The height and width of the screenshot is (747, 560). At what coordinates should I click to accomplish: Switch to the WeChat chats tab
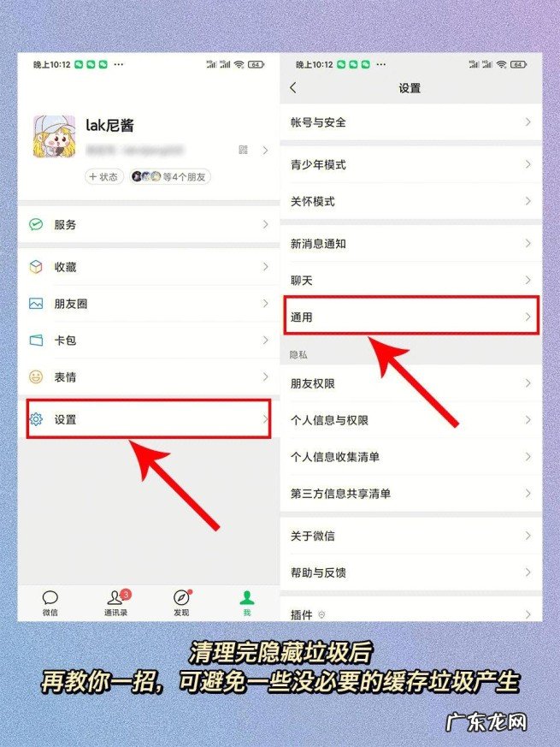pos(50,603)
